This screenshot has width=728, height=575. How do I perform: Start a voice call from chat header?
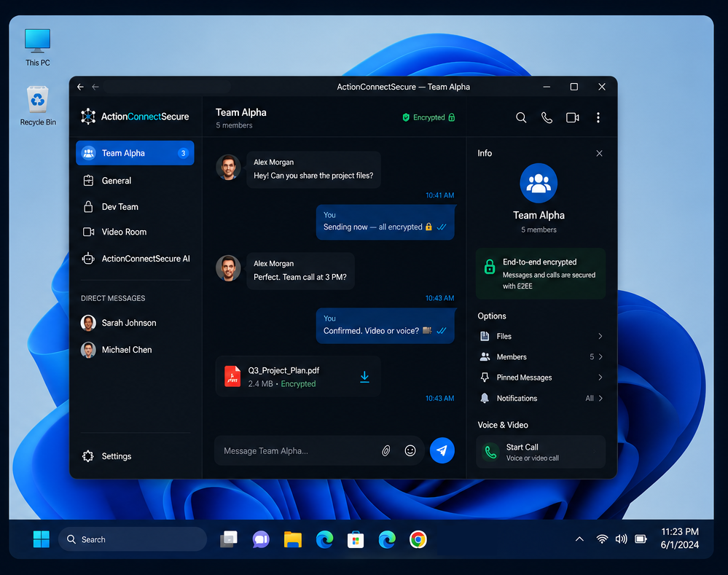coord(547,117)
